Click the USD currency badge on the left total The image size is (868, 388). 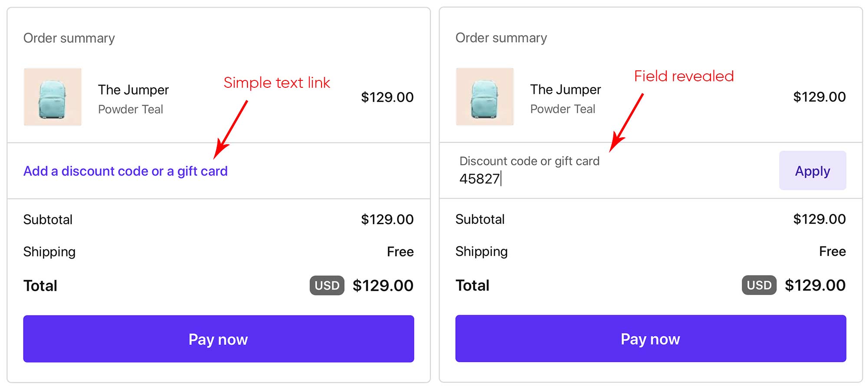pyautogui.click(x=326, y=285)
